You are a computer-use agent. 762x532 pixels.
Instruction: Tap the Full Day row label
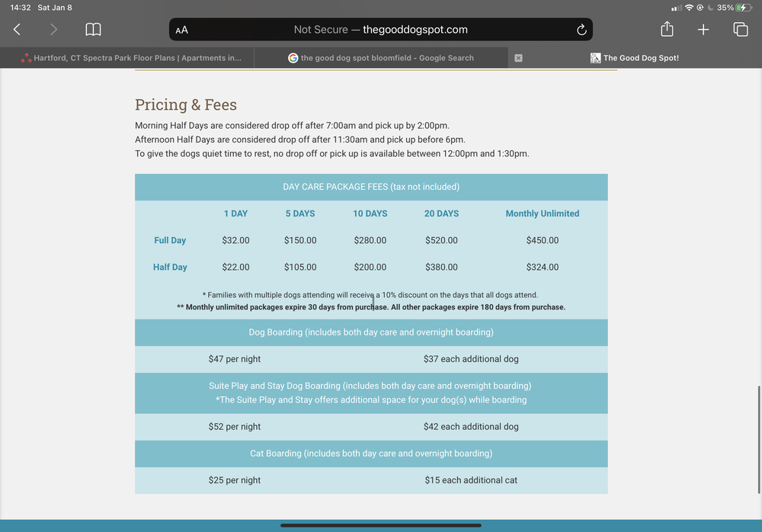tap(170, 240)
